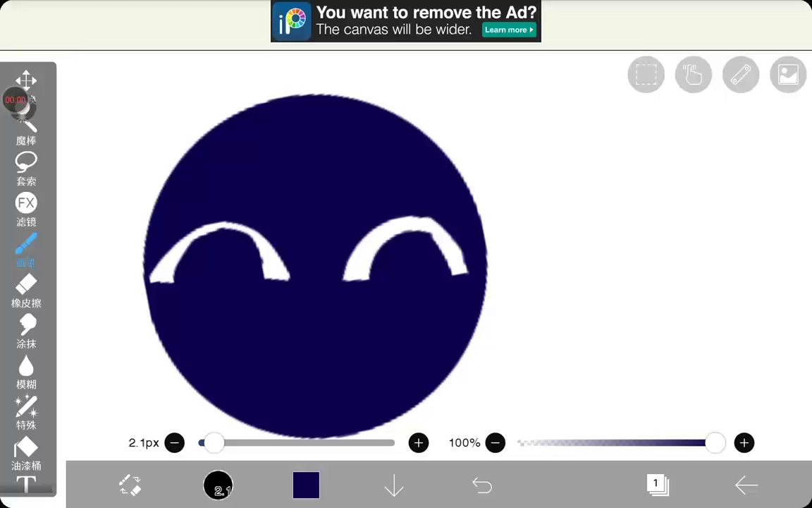This screenshot has width=812, height=508.
Task: Toggle brush and eraser swap icon
Action: pyautogui.click(x=130, y=485)
